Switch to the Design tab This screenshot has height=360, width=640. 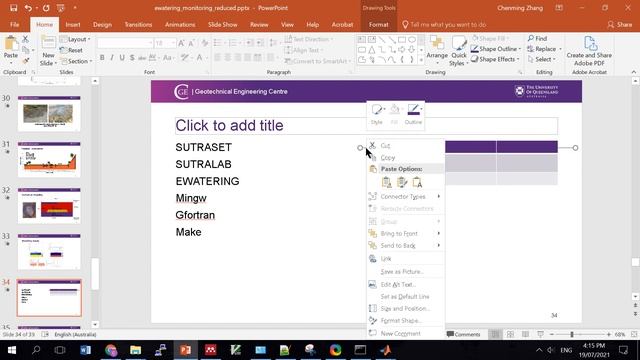click(102, 24)
